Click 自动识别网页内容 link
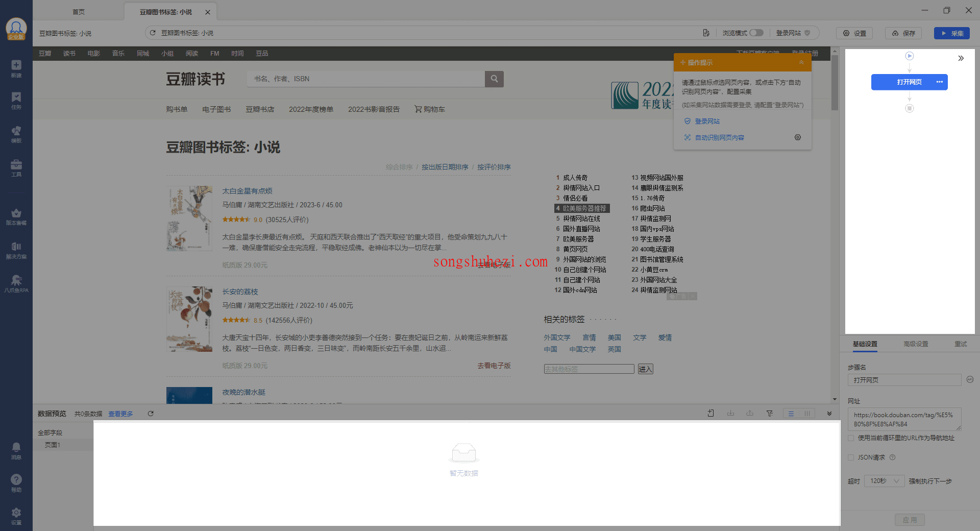Viewport: 980px width, 531px height. tap(719, 137)
